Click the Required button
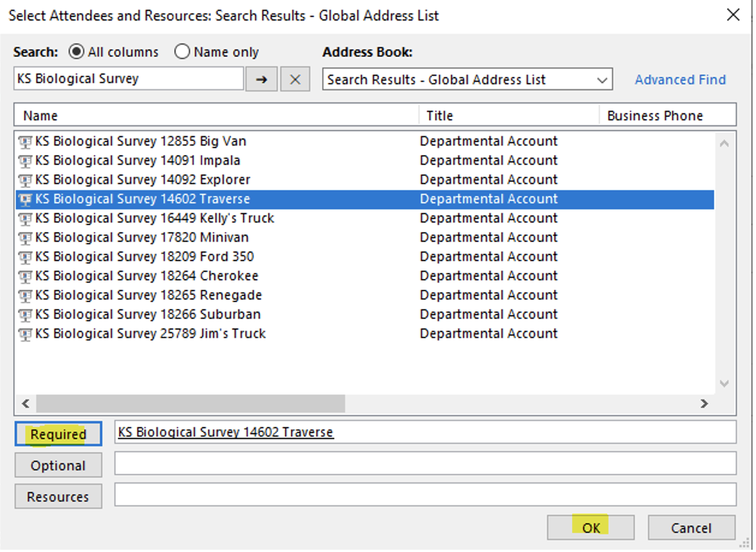The width and height of the screenshot is (756, 552). (x=58, y=434)
